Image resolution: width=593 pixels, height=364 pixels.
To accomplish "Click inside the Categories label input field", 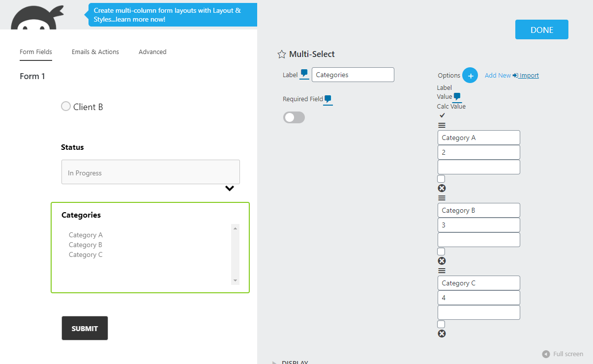I will tap(353, 74).
